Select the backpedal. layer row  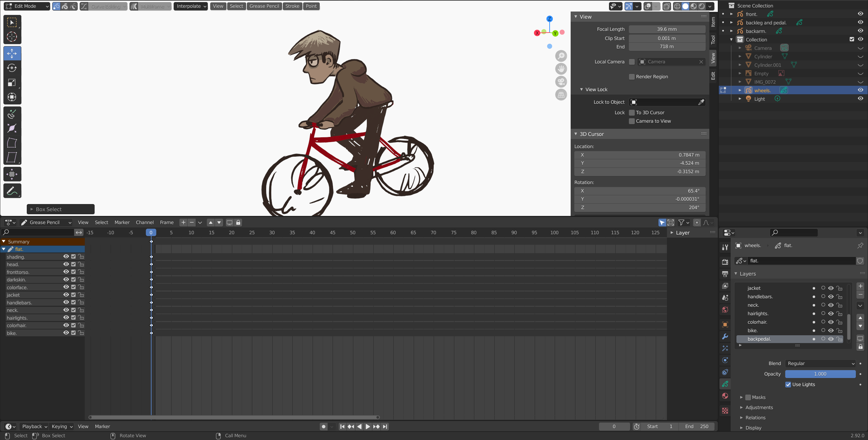click(790, 339)
